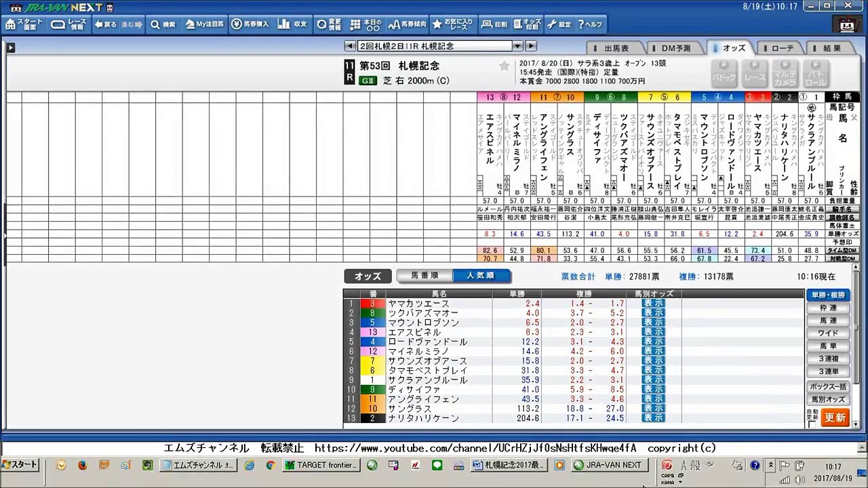The image size is (868, 488).
Task: Click the オッズ印刷 odds print button
Action: coord(527,24)
